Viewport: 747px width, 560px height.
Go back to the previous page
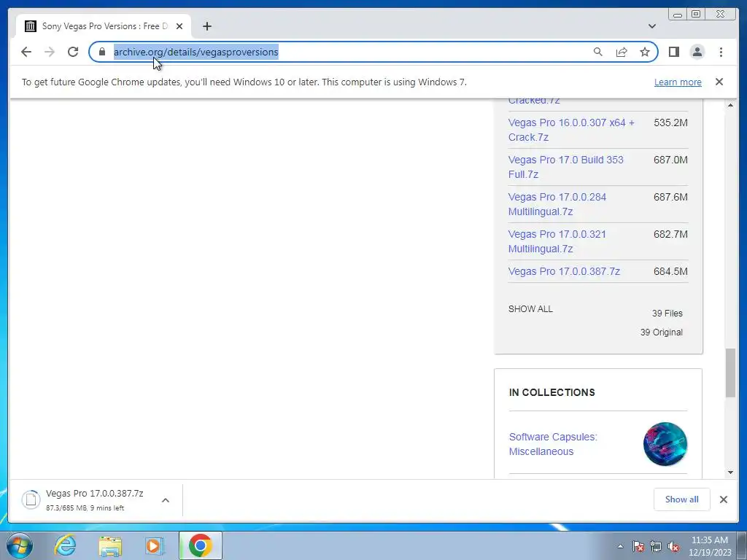coord(26,52)
